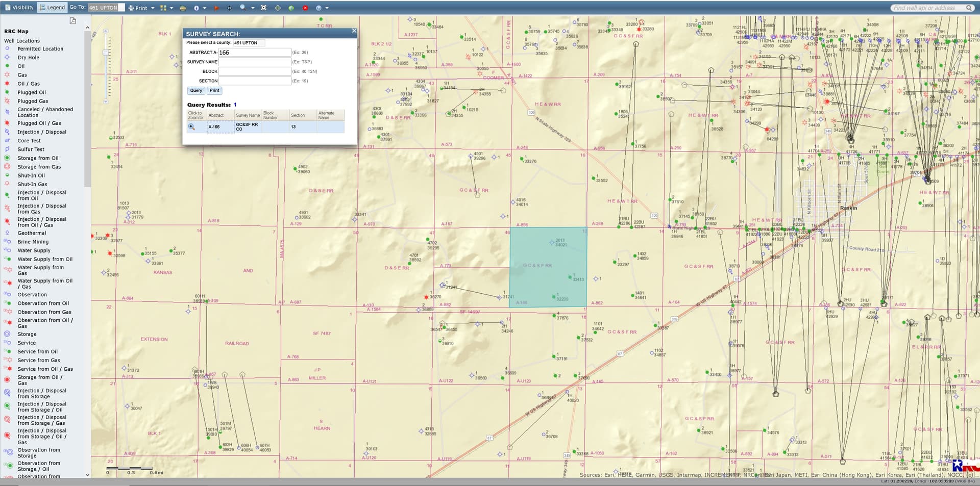Click the red flag icon in toolbar
The image size is (980, 486).
coord(216,8)
